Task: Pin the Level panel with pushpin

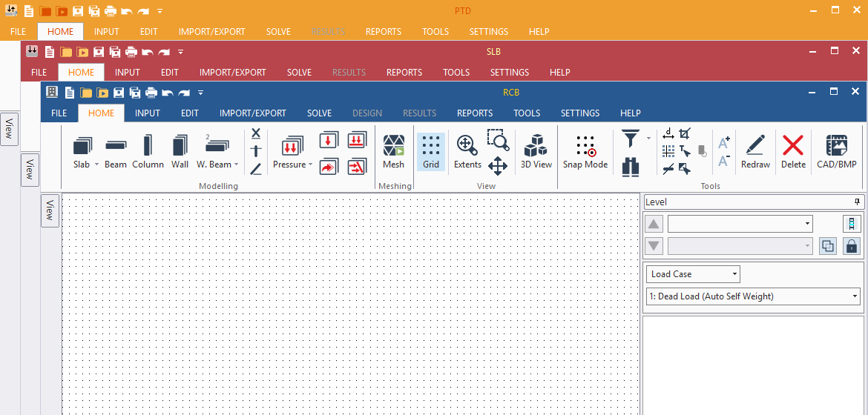Action: (857, 202)
